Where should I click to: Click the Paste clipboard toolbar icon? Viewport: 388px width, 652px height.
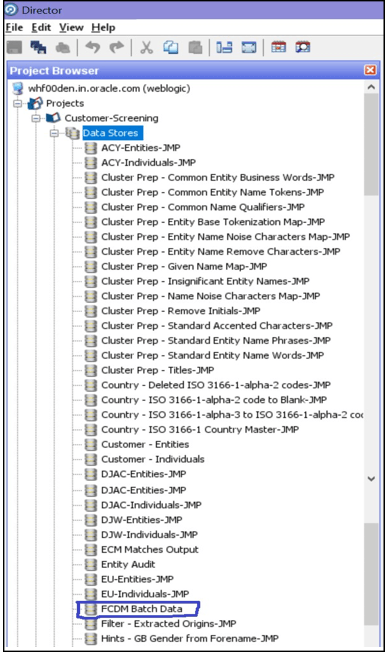[195, 47]
